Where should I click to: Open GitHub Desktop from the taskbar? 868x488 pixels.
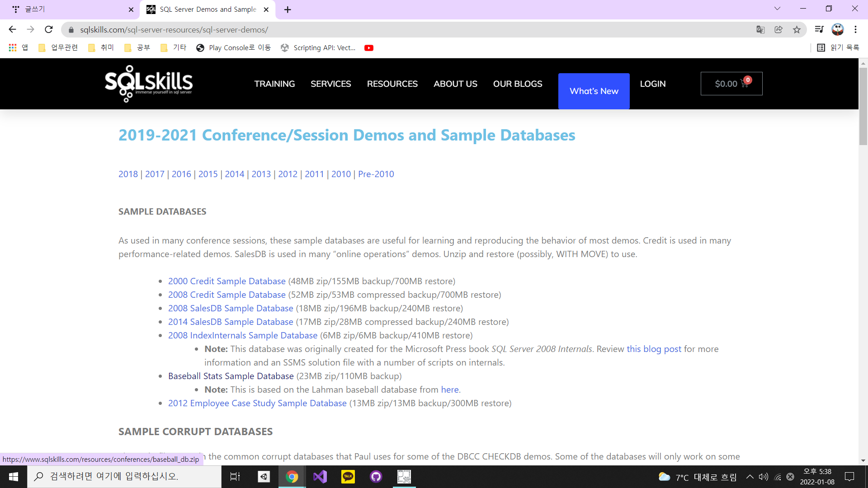click(x=376, y=476)
